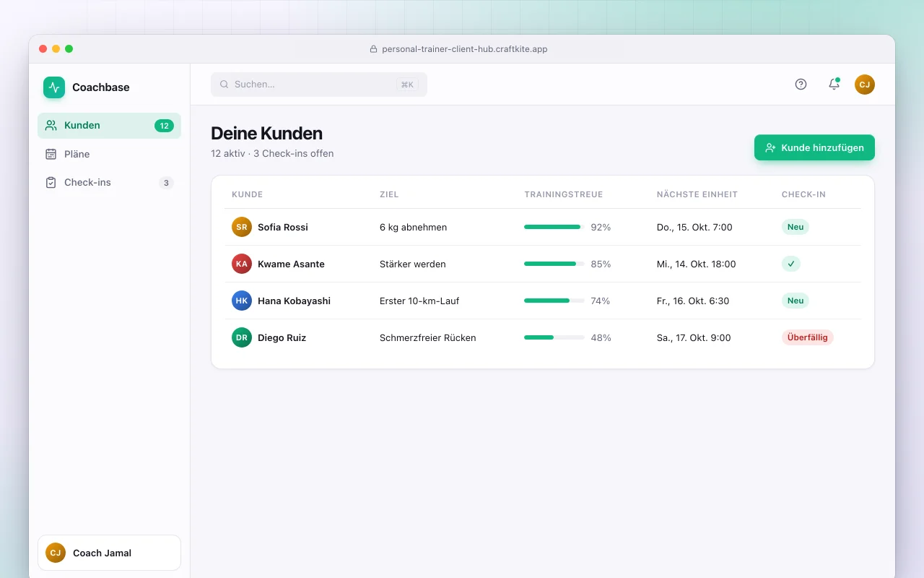Click Sofia Rossi's SR avatar

point(242,227)
